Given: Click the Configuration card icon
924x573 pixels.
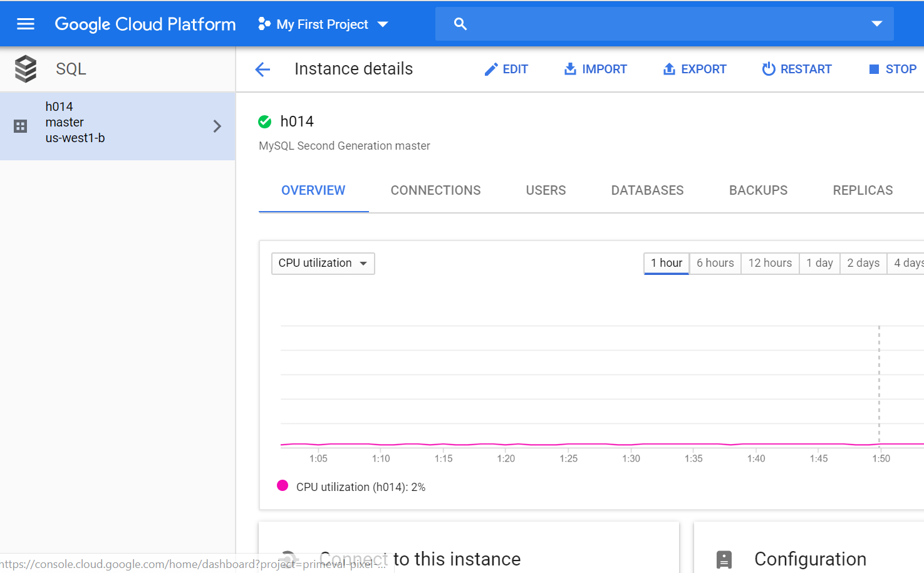Looking at the screenshot, I should (724, 559).
